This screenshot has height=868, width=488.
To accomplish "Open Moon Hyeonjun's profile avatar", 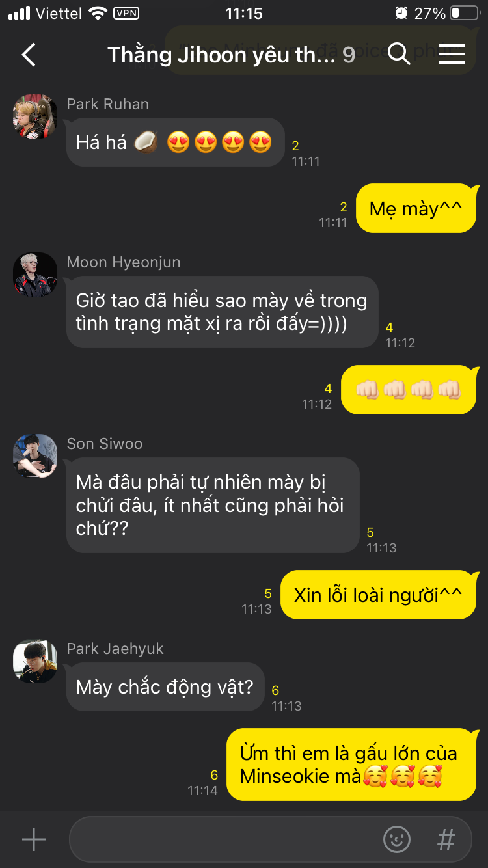I will coord(35,275).
